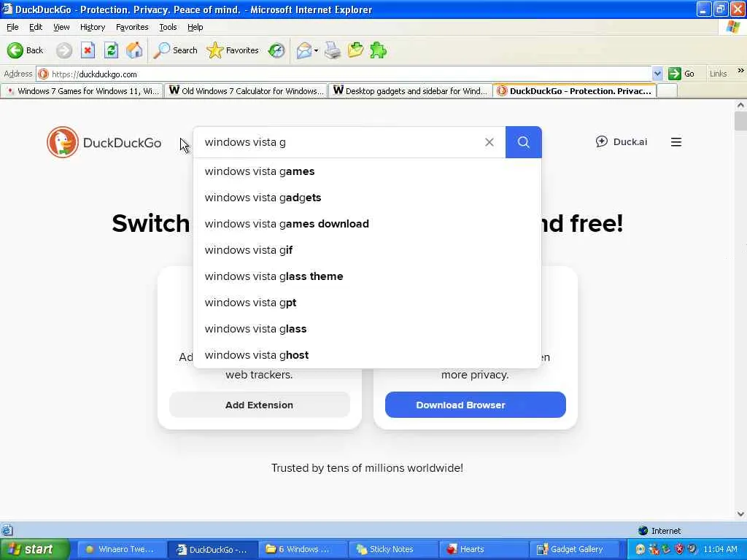
Task: Open the History clock icon
Action: coord(276,50)
